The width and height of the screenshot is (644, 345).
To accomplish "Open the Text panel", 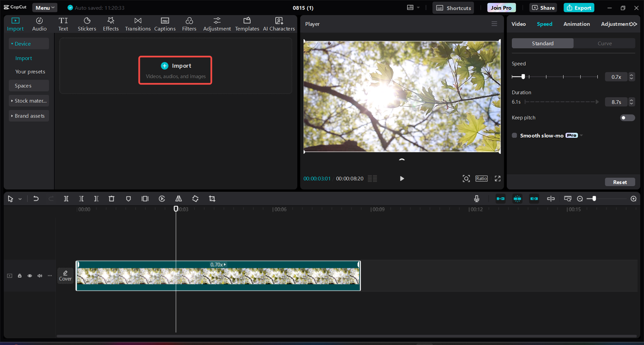I will [63, 24].
